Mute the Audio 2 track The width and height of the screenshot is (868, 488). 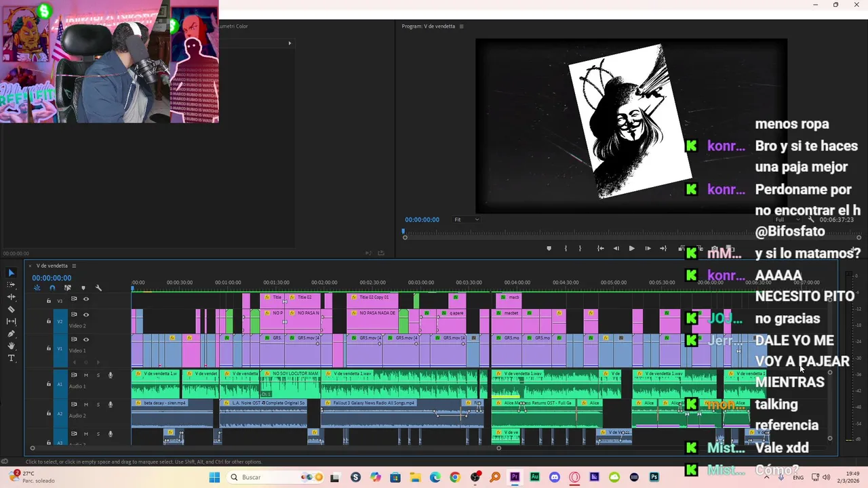(x=86, y=405)
